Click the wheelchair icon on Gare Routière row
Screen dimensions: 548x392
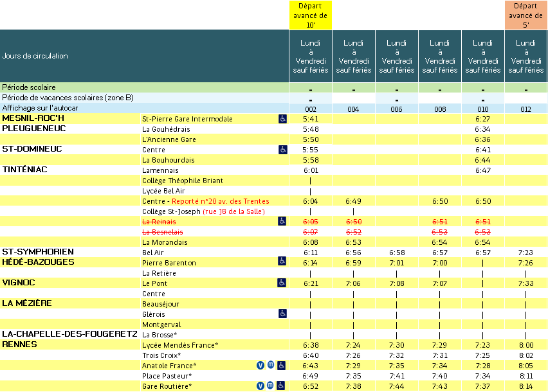[x=280, y=386]
